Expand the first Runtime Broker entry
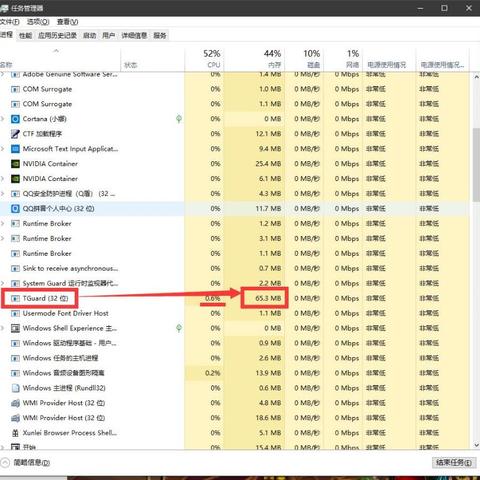480x480 pixels. tap(3, 223)
